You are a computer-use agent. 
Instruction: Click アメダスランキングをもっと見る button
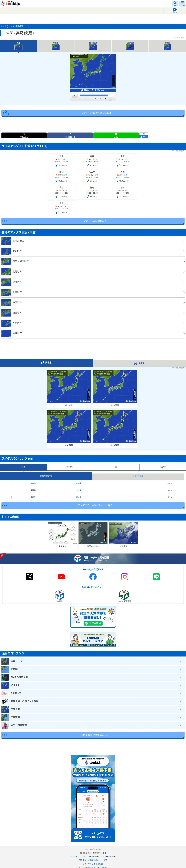pos(93,505)
